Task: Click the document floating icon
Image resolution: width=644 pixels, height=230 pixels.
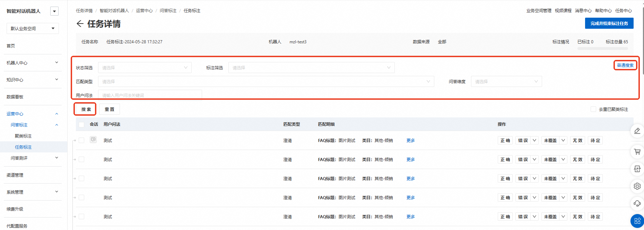Action: [x=637, y=169]
